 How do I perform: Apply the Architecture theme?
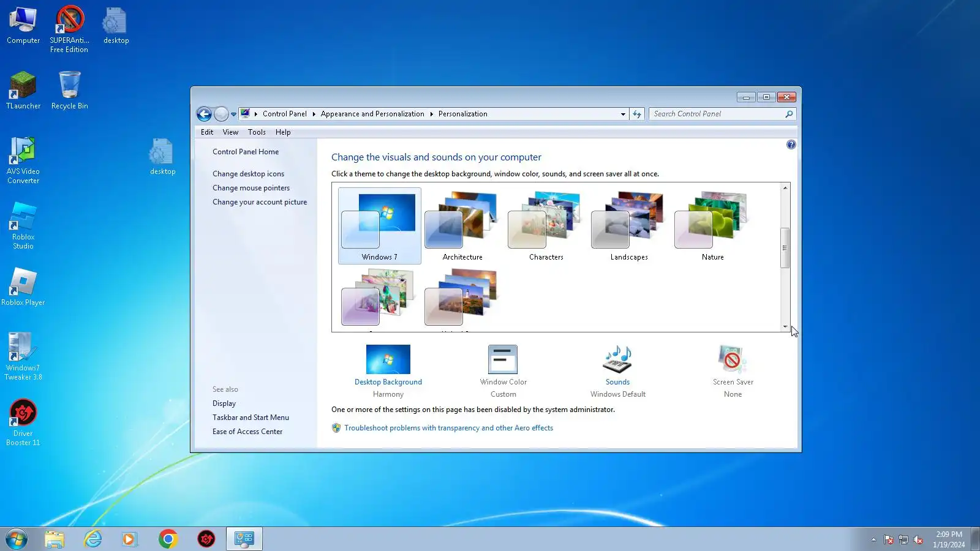click(462, 226)
